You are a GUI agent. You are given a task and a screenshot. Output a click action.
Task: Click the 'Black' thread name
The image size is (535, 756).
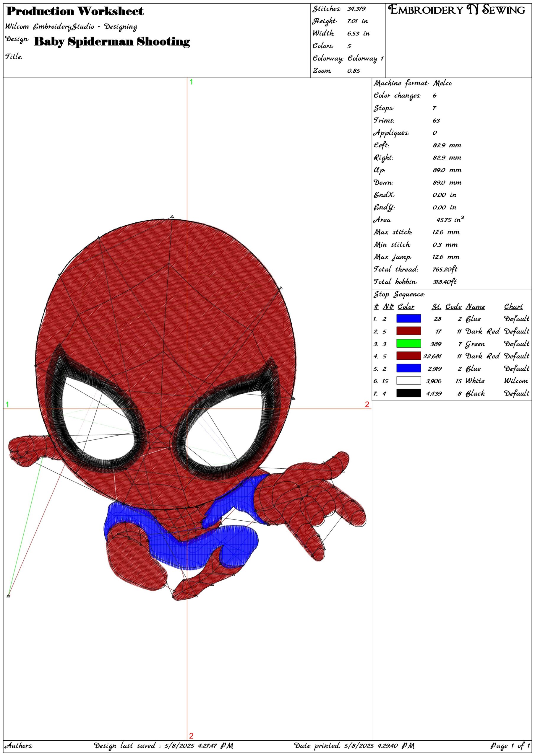[x=475, y=393]
